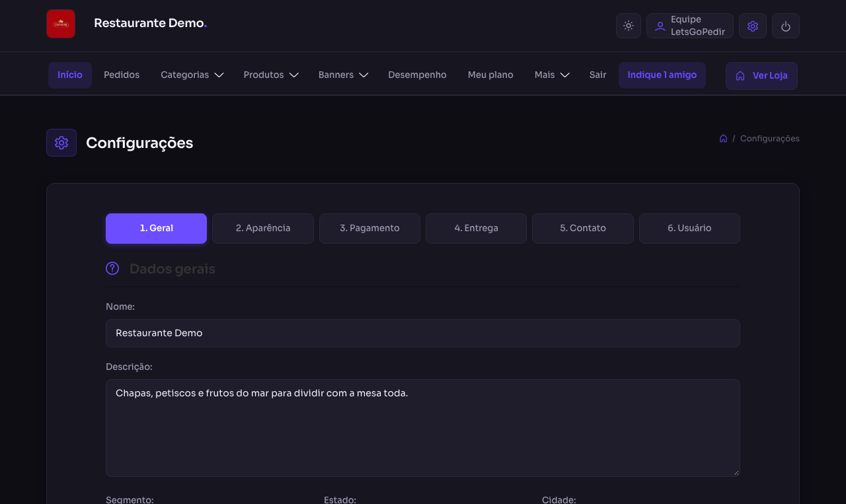
Task: Switch to the 3. Pagamento tab
Action: point(369,229)
